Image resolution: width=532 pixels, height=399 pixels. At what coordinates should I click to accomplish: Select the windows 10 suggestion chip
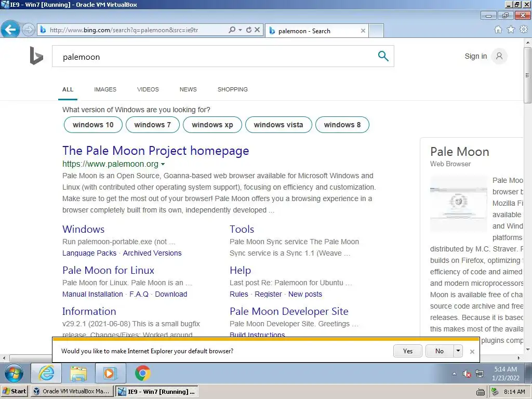tap(93, 125)
